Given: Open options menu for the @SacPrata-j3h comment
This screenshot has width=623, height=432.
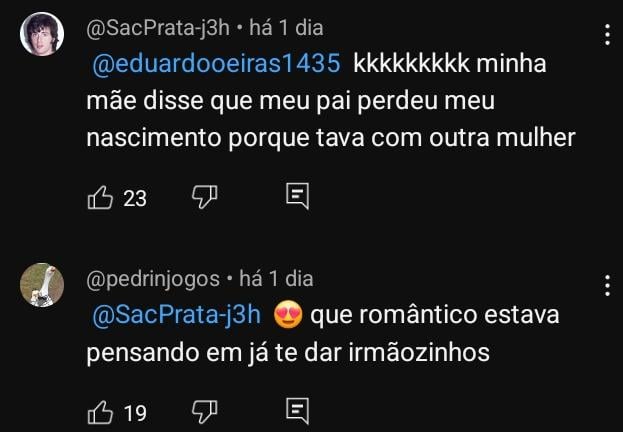Looking at the screenshot, I should point(607,37).
